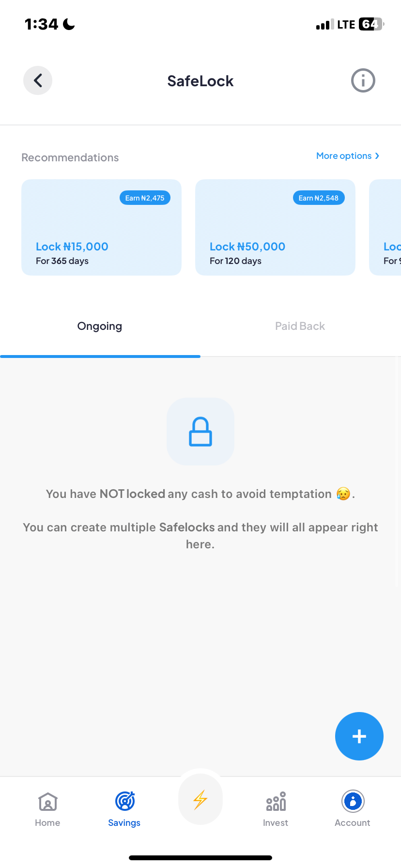Select the Home icon in bottom navigation
The image size is (401, 868).
point(47,808)
